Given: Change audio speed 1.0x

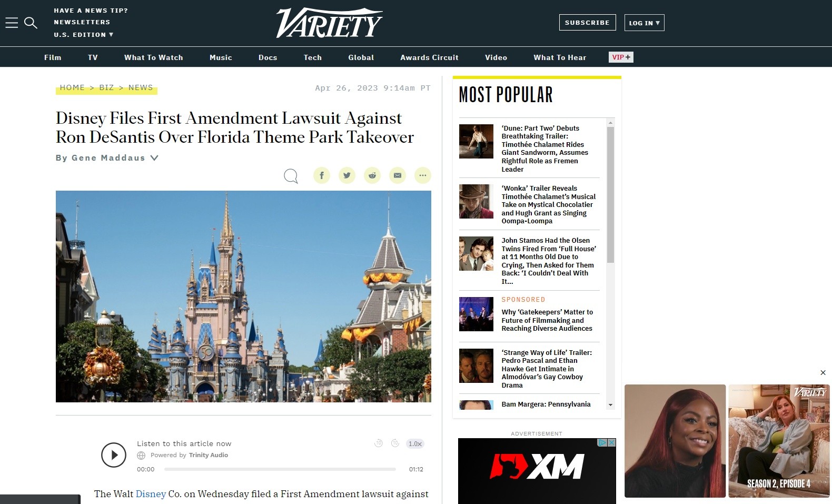Looking at the screenshot, I should click(415, 444).
